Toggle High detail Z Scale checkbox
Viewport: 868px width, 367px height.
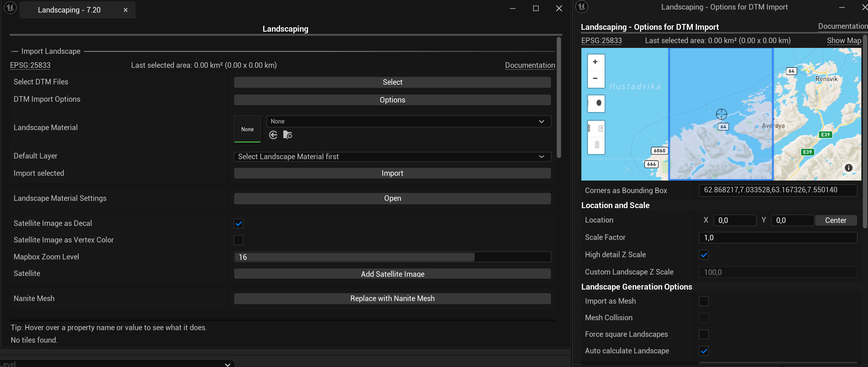point(704,255)
